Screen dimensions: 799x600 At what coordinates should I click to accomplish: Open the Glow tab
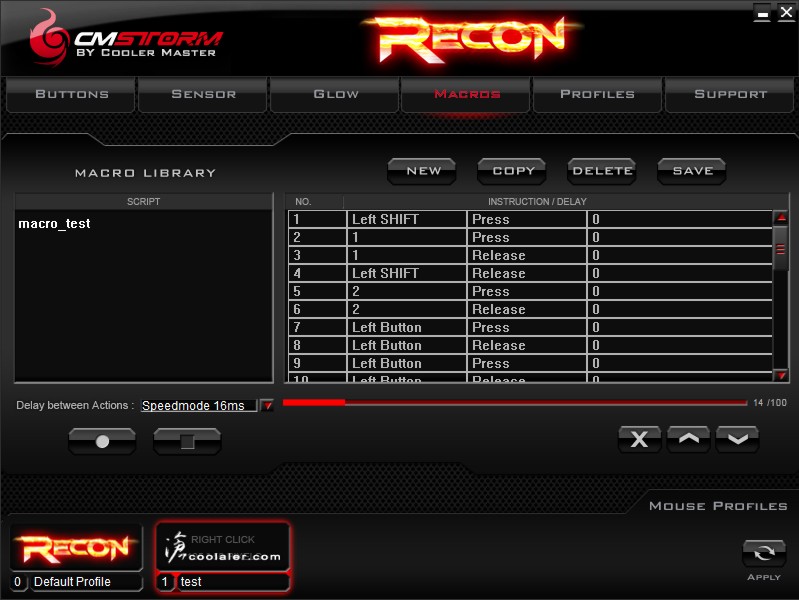pyautogui.click(x=335, y=94)
